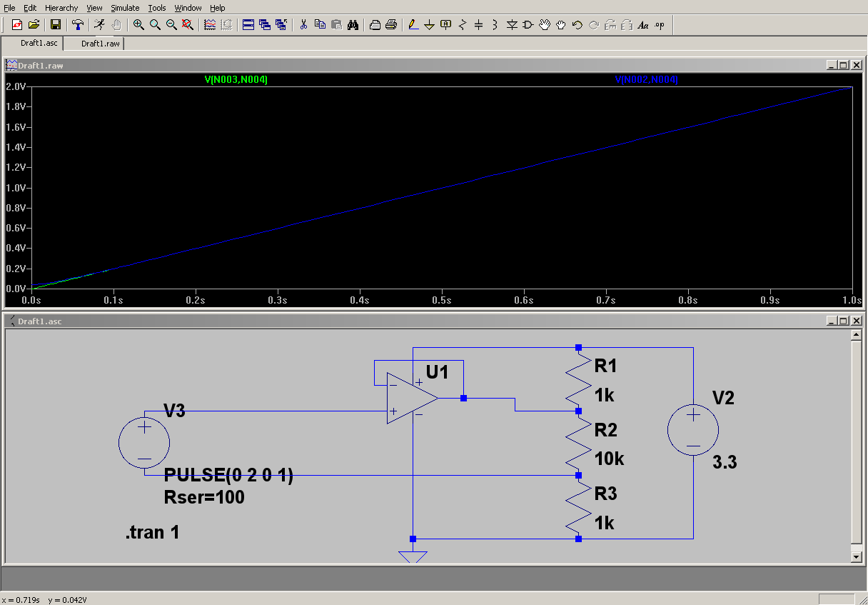The image size is (868, 605).
Task: Switch to the Draft1.raw tab
Action: click(100, 44)
